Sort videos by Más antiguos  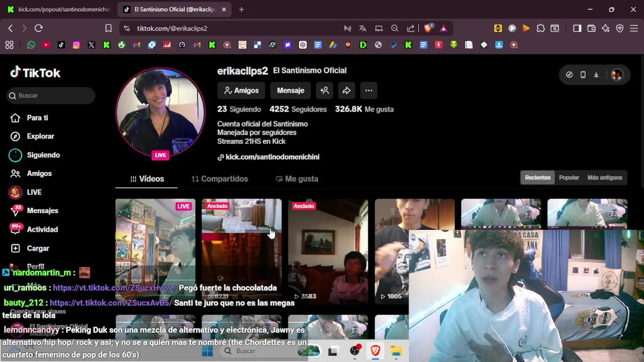(605, 177)
